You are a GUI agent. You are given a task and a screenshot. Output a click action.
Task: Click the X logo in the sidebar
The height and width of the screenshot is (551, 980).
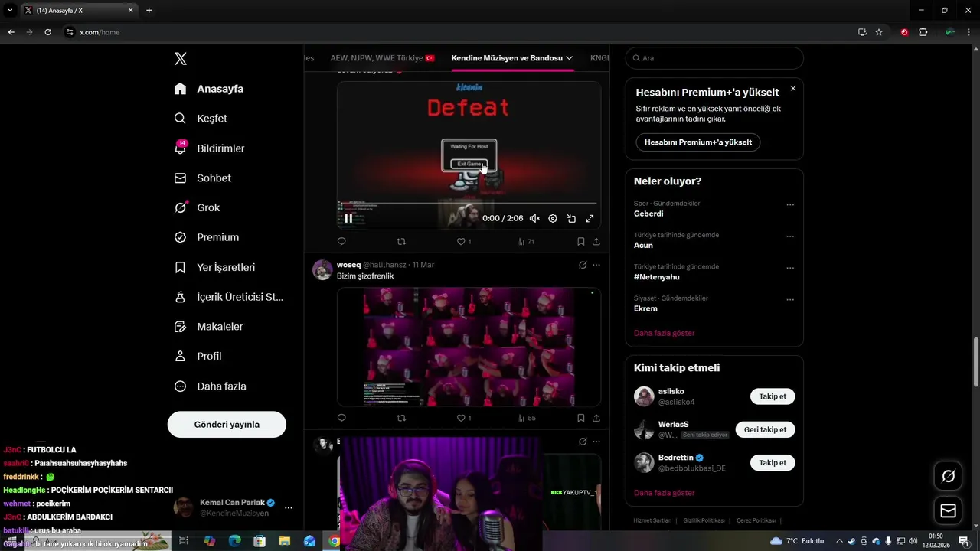pyautogui.click(x=180, y=59)
